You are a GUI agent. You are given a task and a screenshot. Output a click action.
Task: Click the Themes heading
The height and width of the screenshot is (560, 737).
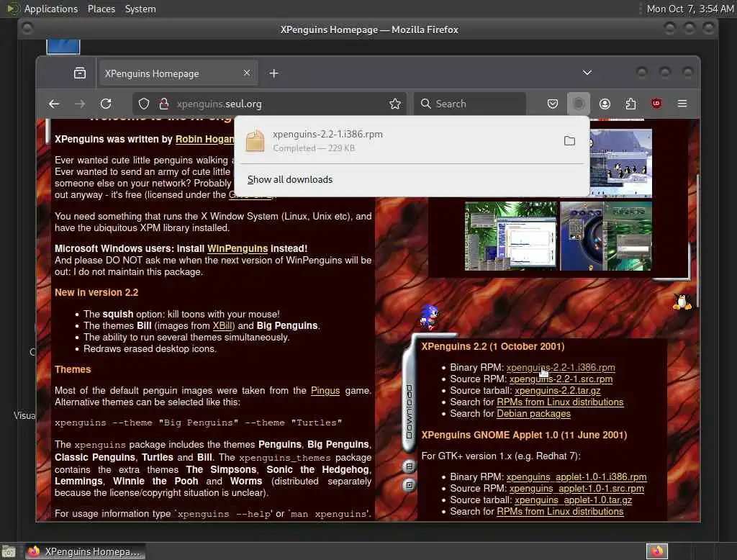73,369
